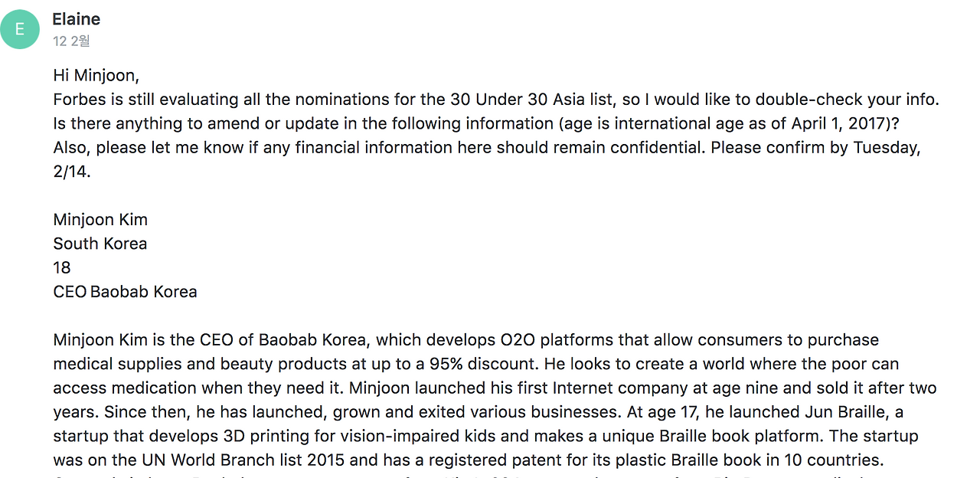Screen dimensions: 980x478
Task: Click the greeting 'Hi Minjoon,'
Action: click(x=96, y=76)
